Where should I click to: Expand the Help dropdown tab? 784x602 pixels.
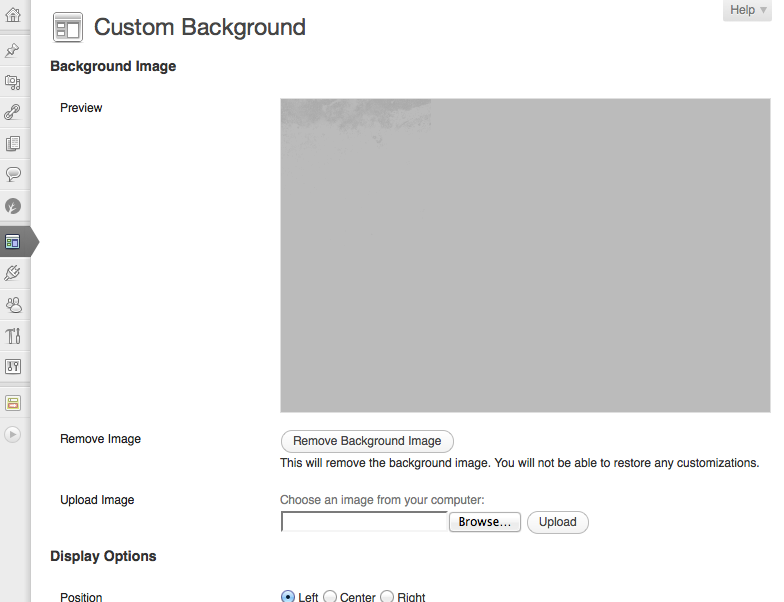coord(746,10)
